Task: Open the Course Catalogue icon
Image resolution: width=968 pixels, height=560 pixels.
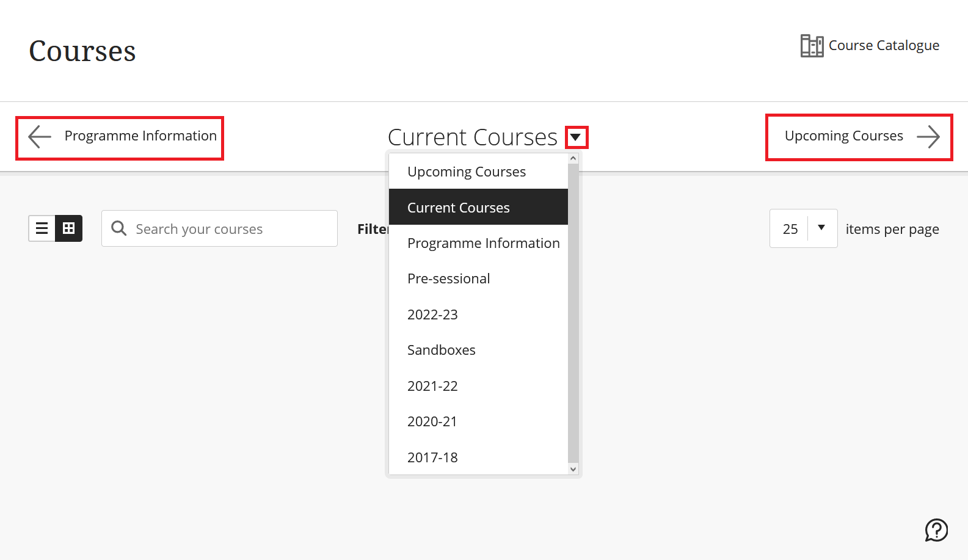Action: tap(811, 45)
